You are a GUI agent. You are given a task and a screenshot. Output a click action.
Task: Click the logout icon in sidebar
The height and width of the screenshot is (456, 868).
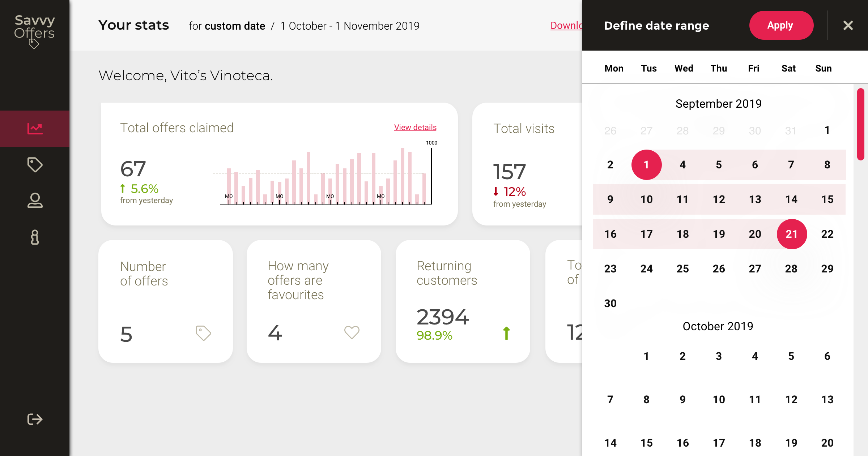pyautogui.click(x=35, y=419)
